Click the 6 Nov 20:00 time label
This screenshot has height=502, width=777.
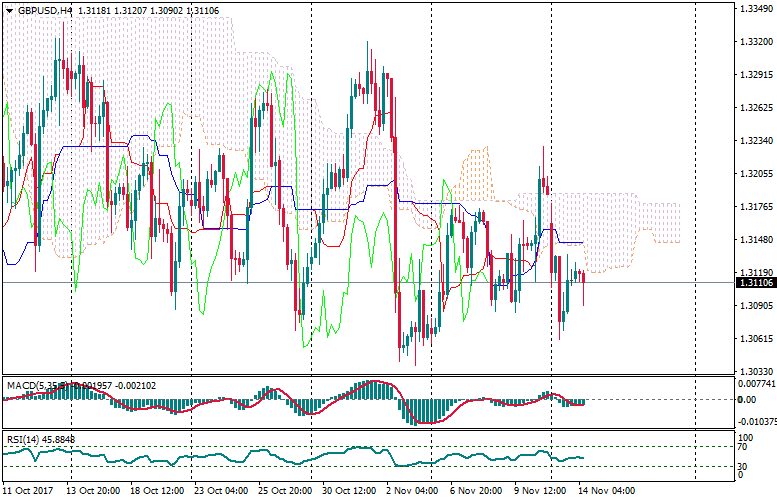tap(478, 492)
